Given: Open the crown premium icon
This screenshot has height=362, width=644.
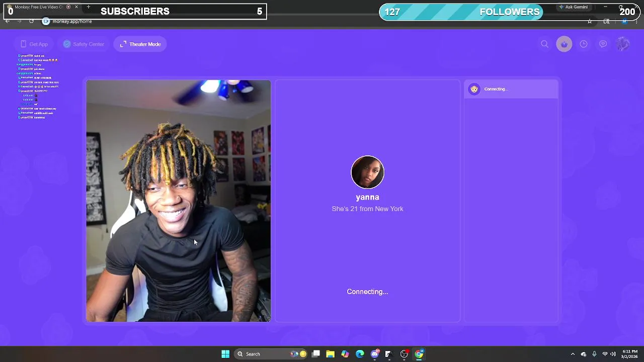Looking at the screenshot, I should [564, 44].
